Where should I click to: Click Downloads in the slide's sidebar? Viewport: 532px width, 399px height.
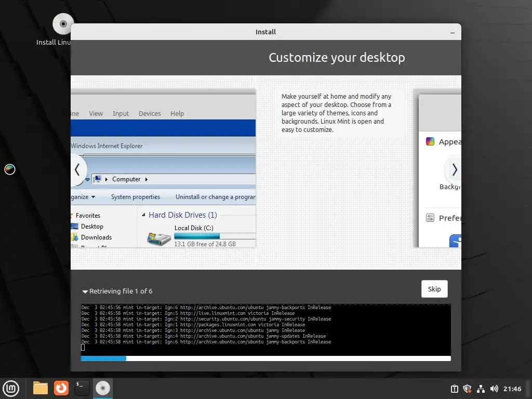coord(96,237)
